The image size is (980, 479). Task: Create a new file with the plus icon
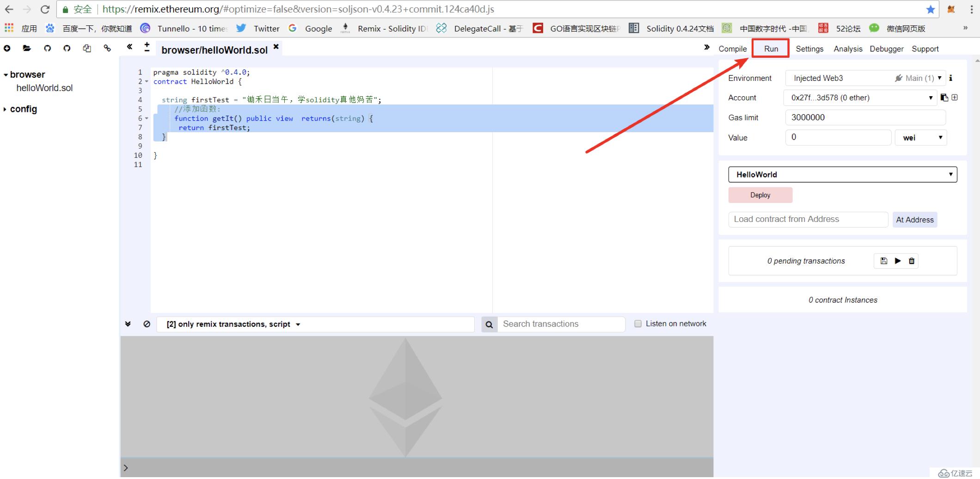pos(7,48)
